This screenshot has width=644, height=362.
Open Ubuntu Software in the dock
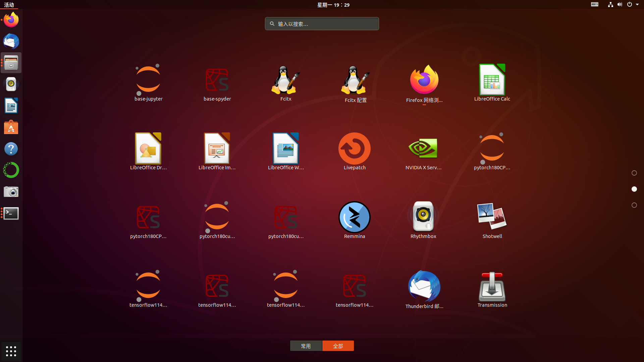(11, 127)
